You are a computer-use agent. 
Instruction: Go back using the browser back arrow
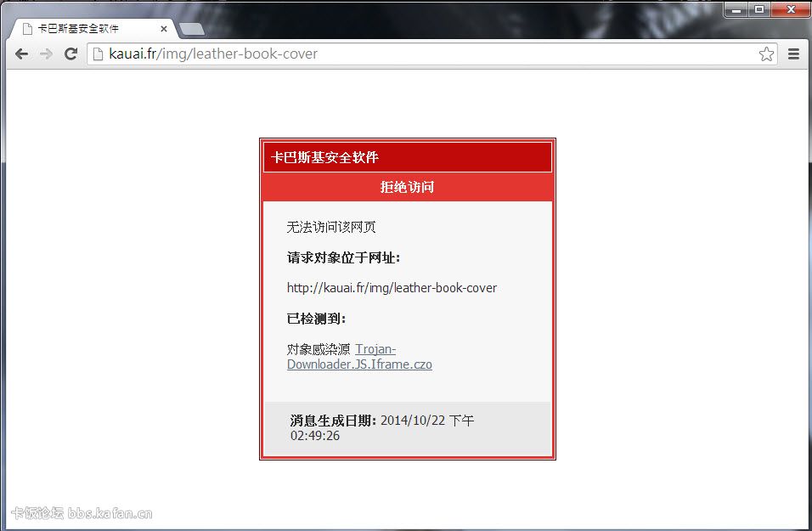click(x=21, y=54)
